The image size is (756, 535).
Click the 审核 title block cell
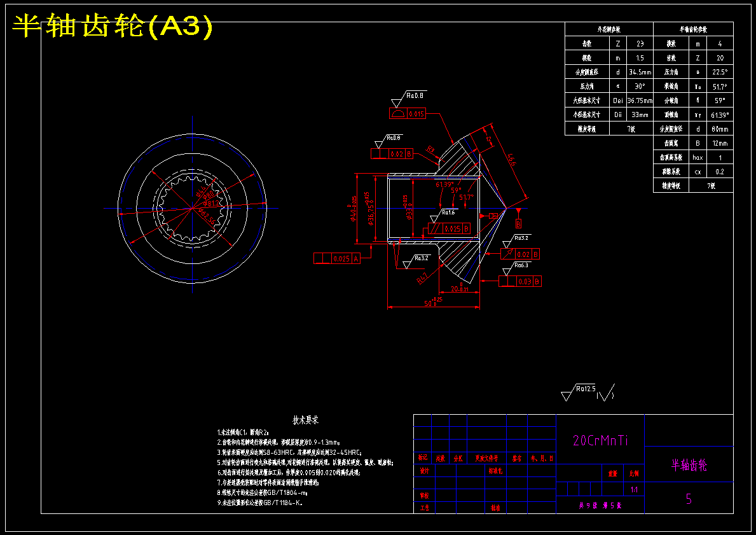click(424, 496)
